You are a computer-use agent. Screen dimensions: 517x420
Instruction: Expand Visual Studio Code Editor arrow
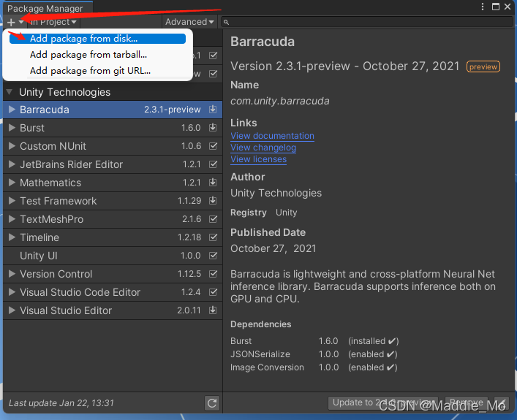12,292
